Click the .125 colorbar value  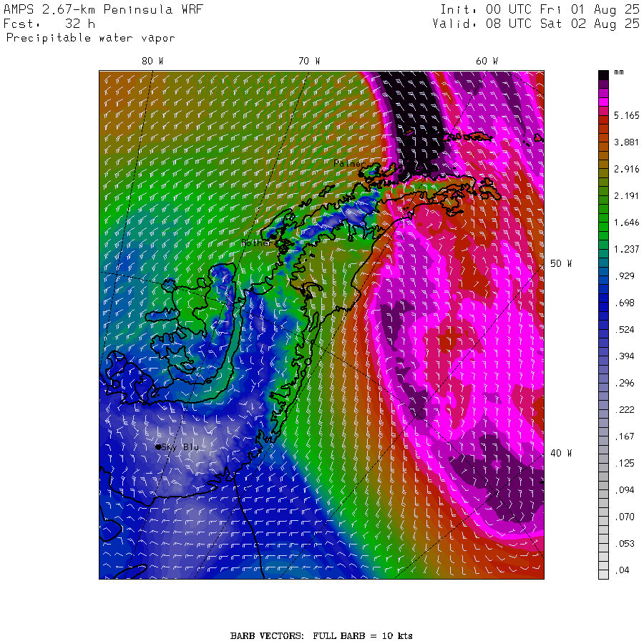pyautogui.click(x=626, y=463)
